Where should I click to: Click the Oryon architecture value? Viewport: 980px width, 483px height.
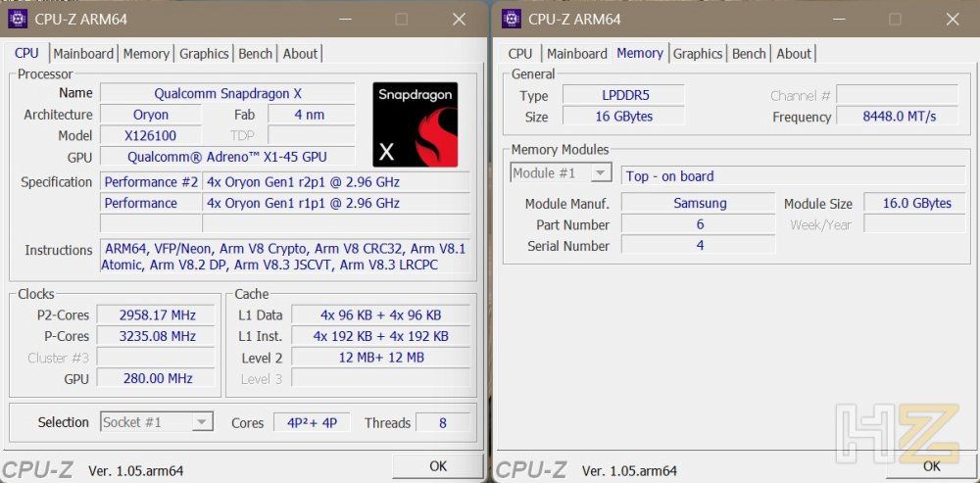click(151, 115)
